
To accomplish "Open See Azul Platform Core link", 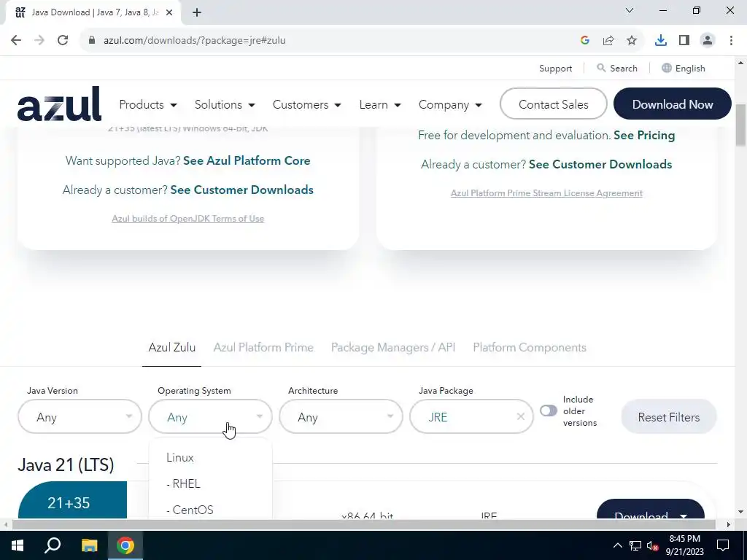I will click(x=247, y=160).
